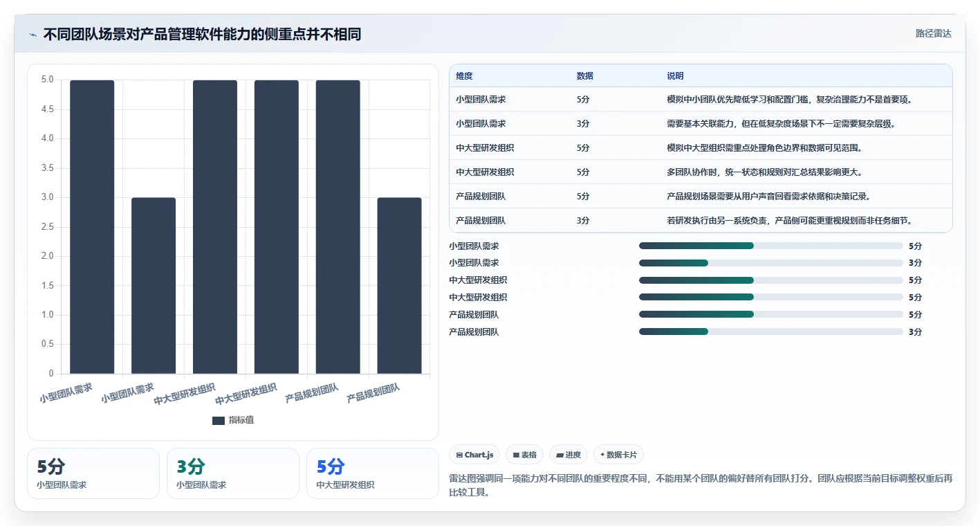Click the 数据 column header
The width and height of the screenshot is (980, 526).
(585, 76)
